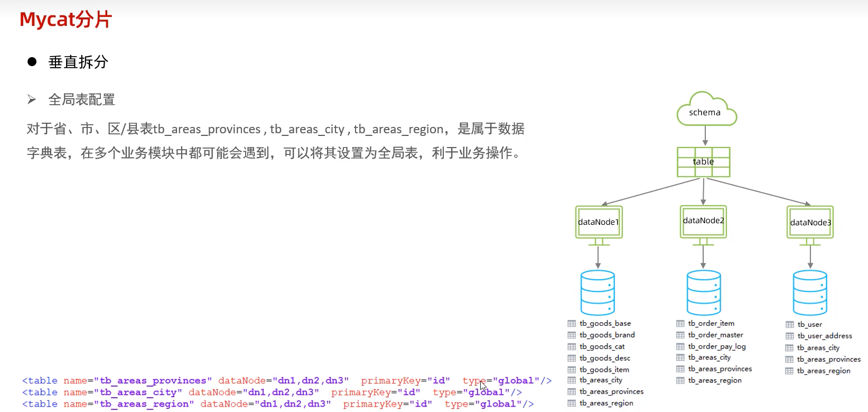Click the green table grid icon

click(704, 162)
